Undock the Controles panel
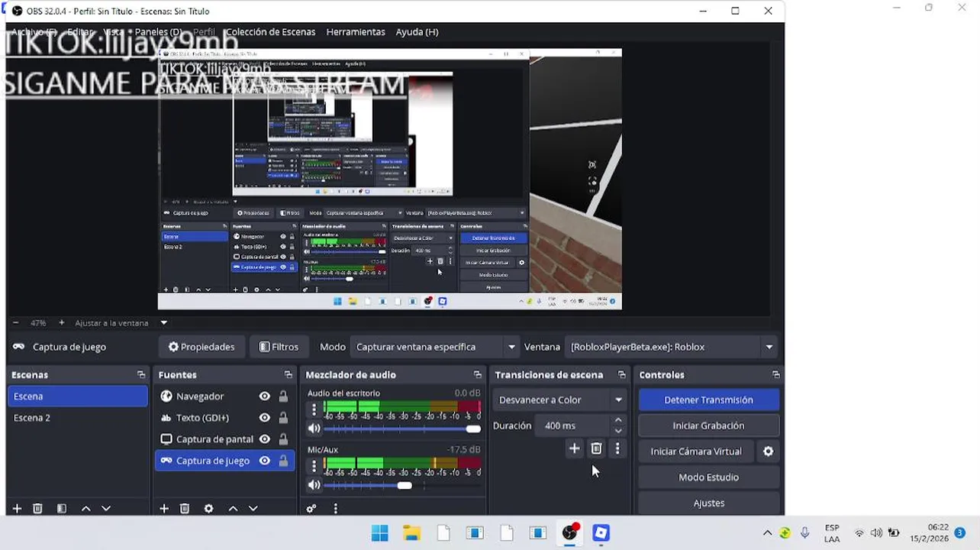 pyautogui.click(x=775, y=375)
